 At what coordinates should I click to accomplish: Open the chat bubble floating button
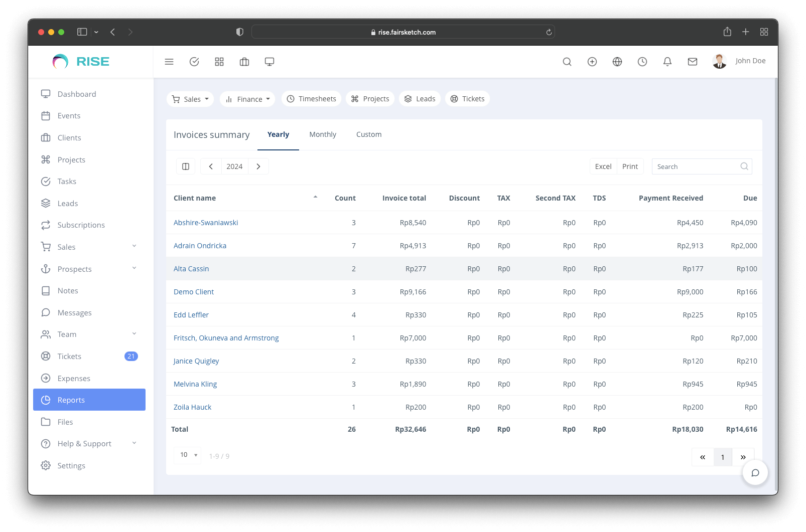click(755, 473)
